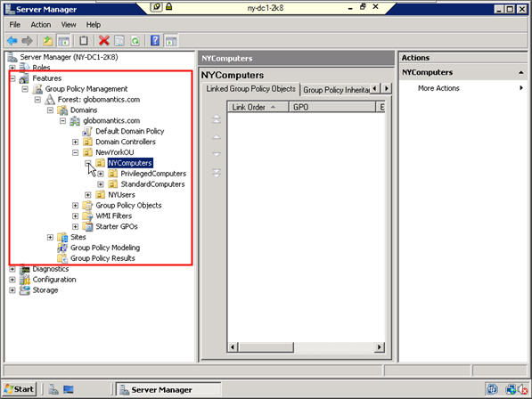532x399 pixels.
Task: Select the Domain Controllers OU
Action: 125,142
